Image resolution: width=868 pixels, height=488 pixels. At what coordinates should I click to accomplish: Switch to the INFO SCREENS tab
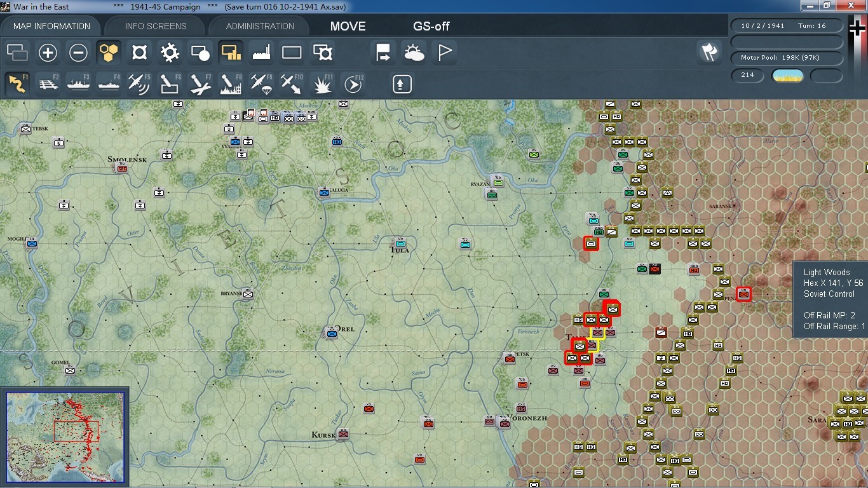pos(156,26)
